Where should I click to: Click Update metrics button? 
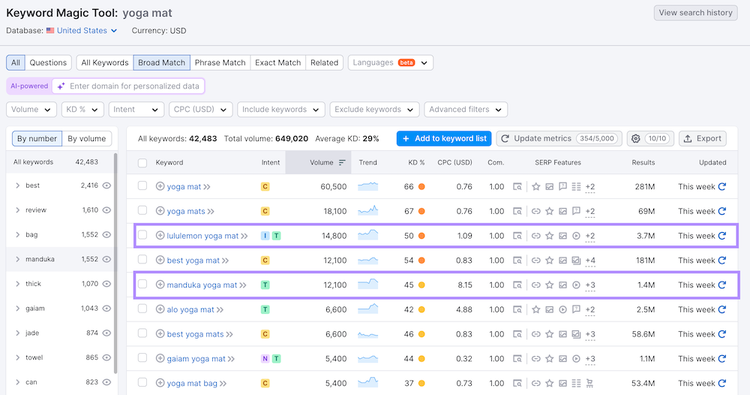point(559,138)
